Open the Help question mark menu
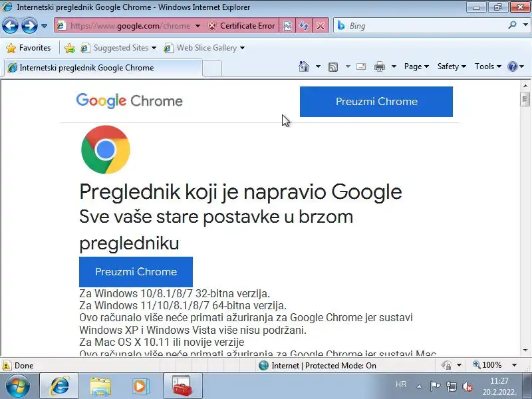 pos(515,66)
